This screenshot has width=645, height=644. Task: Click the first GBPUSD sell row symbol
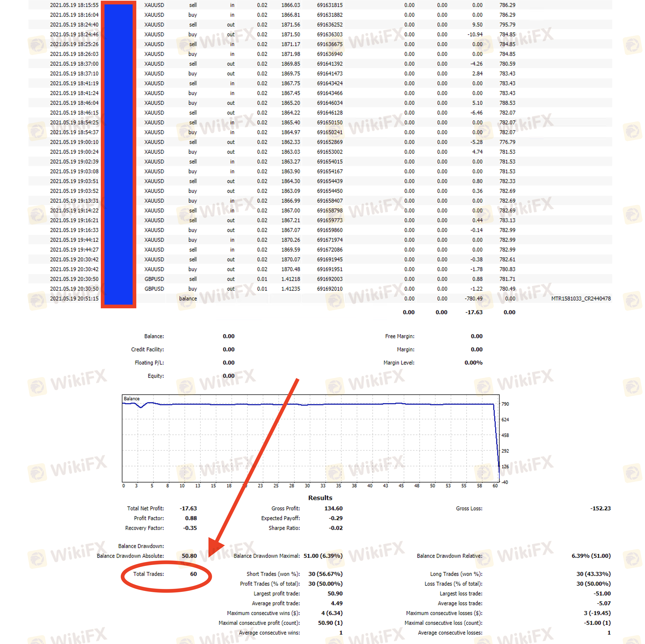point(154,279)
